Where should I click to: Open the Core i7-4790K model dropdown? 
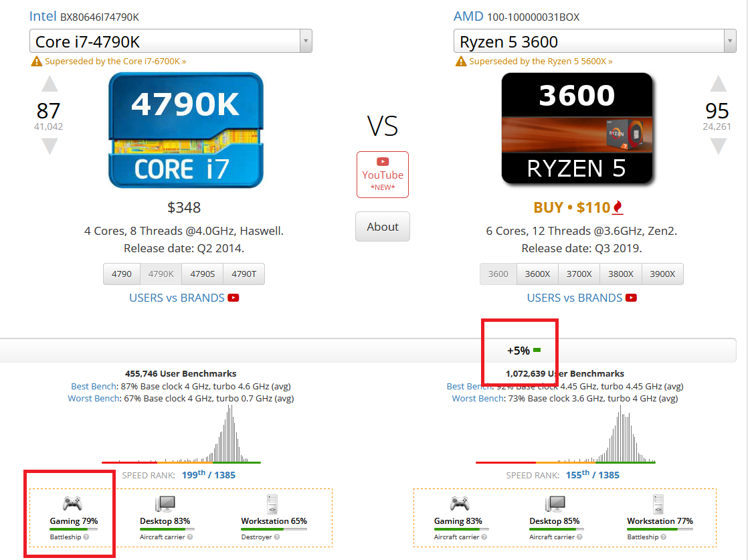click(x=306, y=41)
